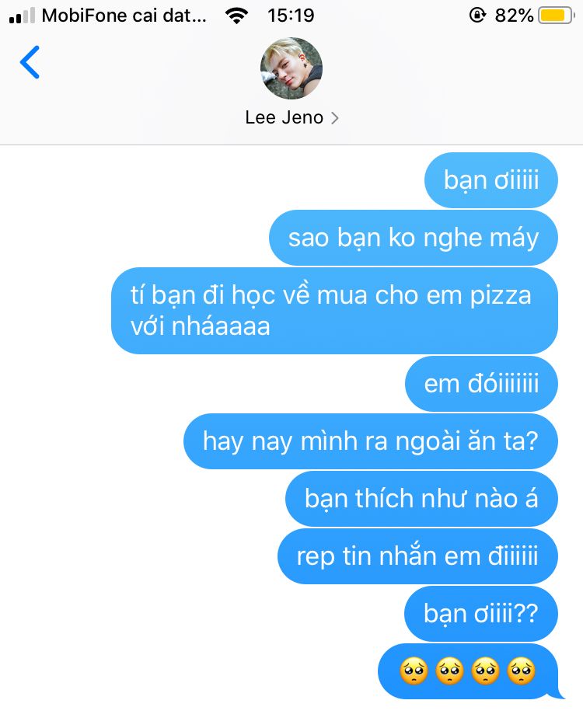Viewport: 583px width, 728px height.
Task: Tap the Wi-Fi status icon
Action: point(236,16)
